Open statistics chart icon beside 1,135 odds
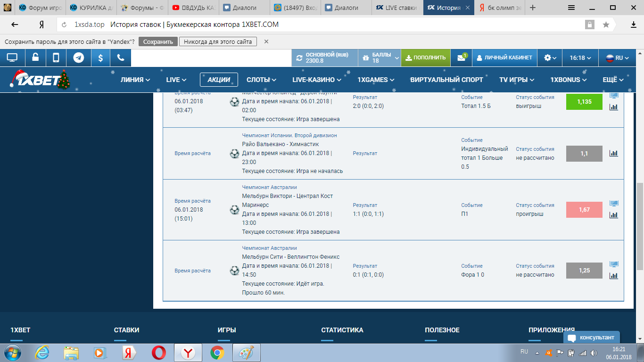The height and width of the screenshot is (362, 644). 613,107
